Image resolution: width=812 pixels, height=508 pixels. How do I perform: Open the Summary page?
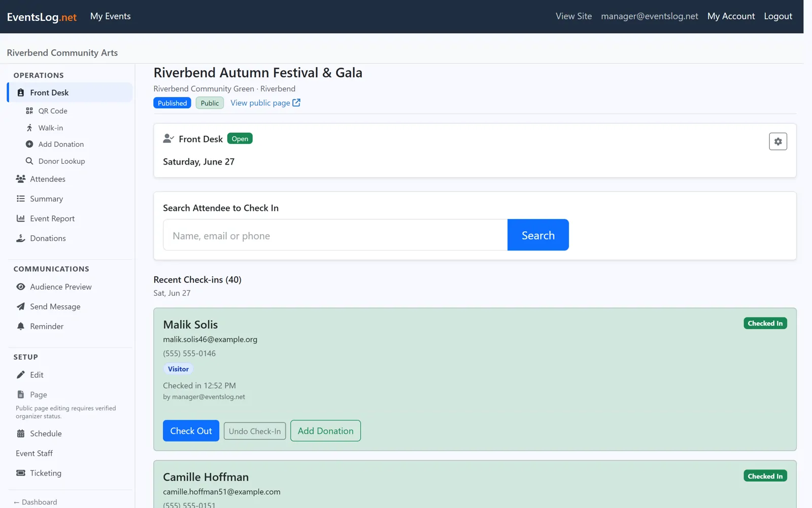[46, 199]
